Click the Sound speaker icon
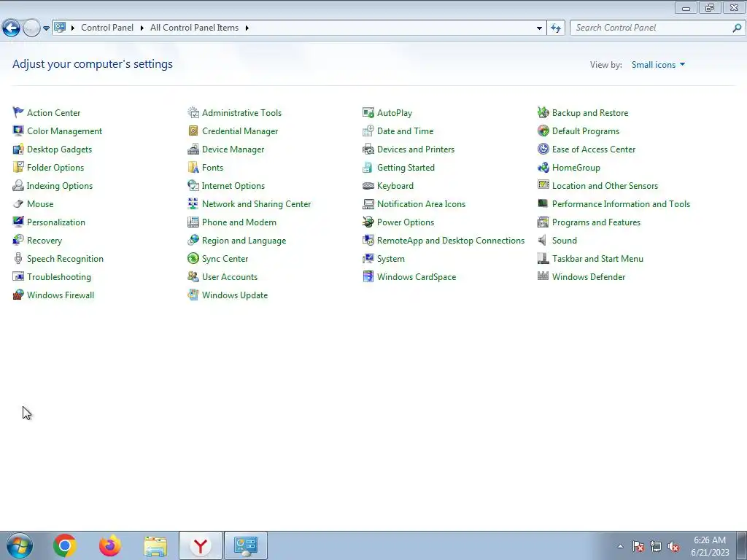 543,240
